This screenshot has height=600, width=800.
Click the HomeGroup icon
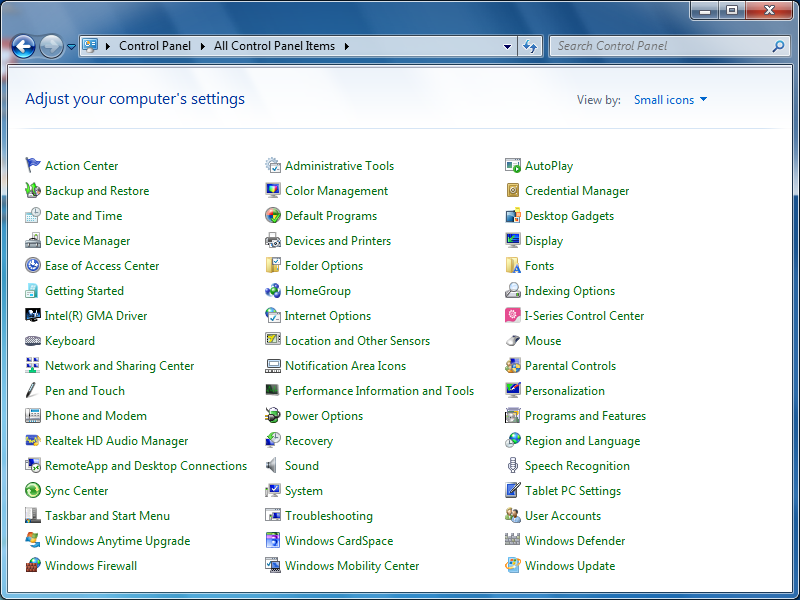273,290
